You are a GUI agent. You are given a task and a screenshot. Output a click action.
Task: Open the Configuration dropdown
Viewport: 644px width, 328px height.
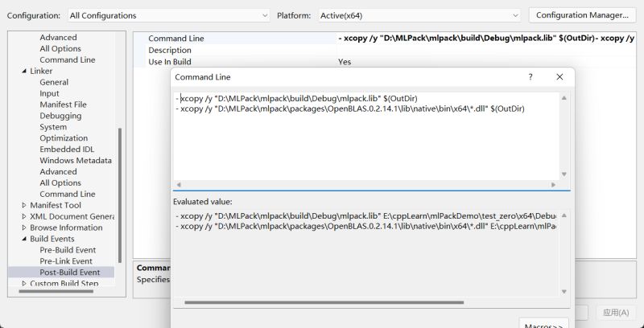point(169,15)
